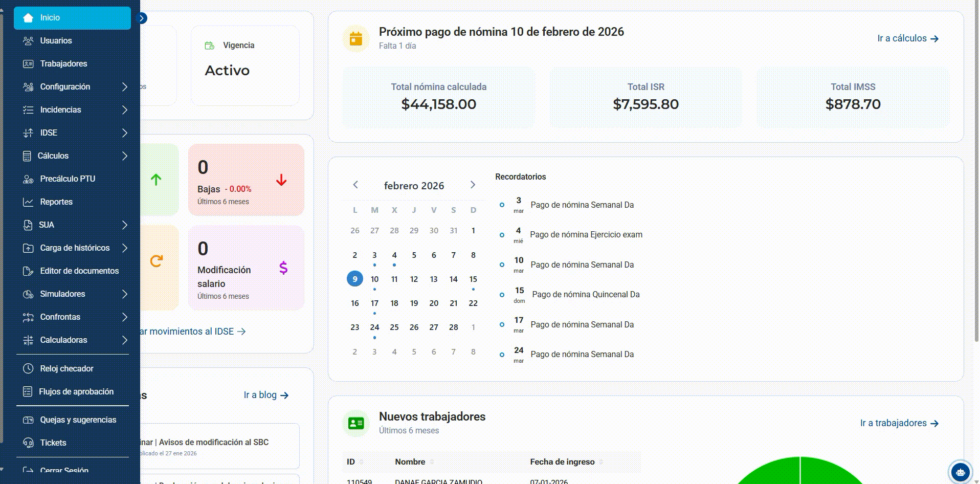Click the Calculadoras grid icon
This screenshot has height=484, width=980.
[x=28, y=340]
